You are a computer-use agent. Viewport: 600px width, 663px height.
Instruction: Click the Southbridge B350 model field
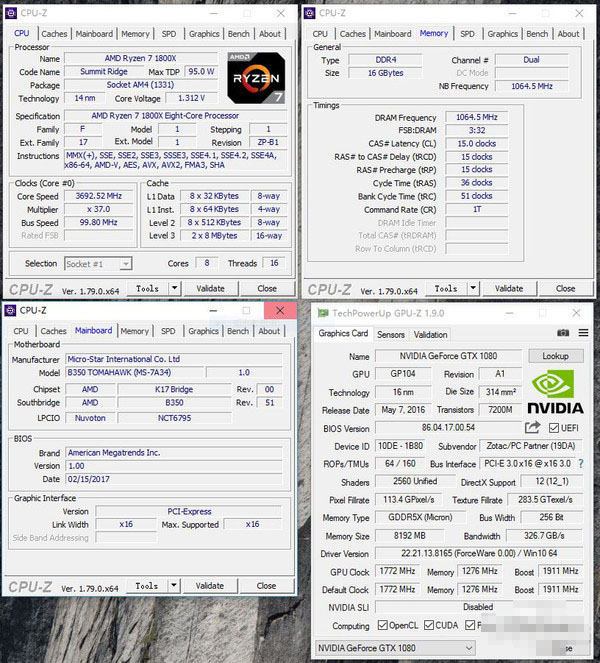174,403
